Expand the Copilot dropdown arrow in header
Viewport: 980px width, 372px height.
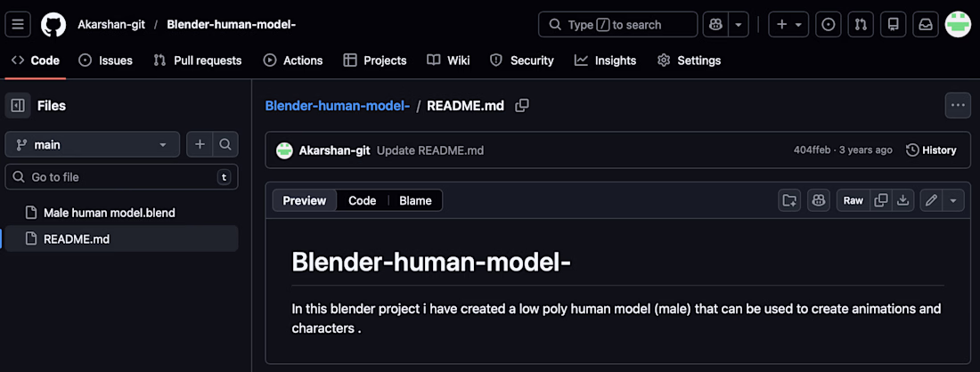pos(739,25)
